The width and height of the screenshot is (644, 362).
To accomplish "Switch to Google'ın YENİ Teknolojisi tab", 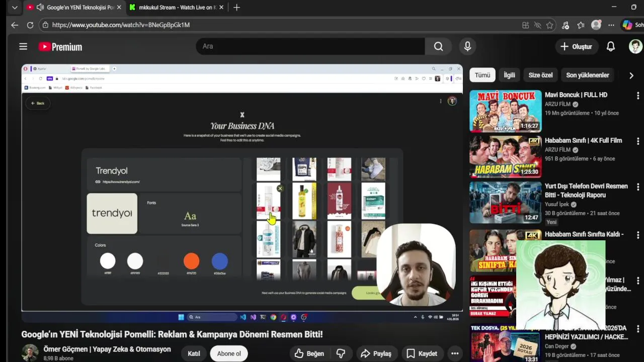I will pos(73,8).
